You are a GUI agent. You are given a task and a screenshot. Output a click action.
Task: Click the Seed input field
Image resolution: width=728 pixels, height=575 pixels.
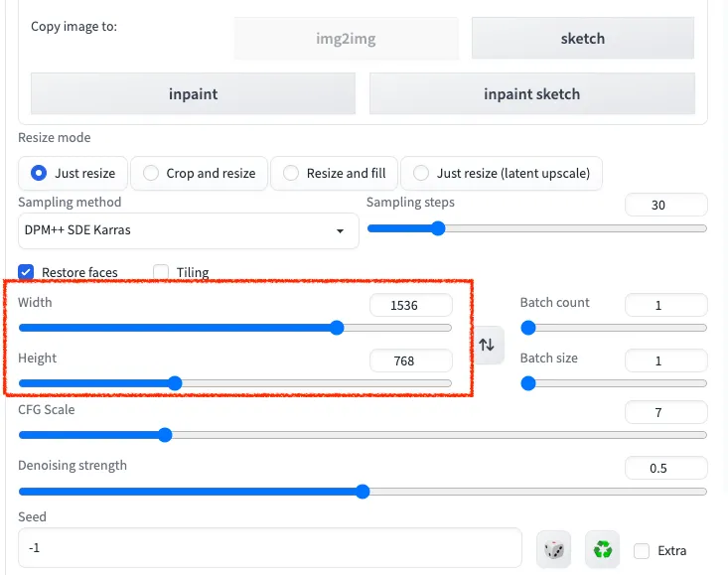269,547
